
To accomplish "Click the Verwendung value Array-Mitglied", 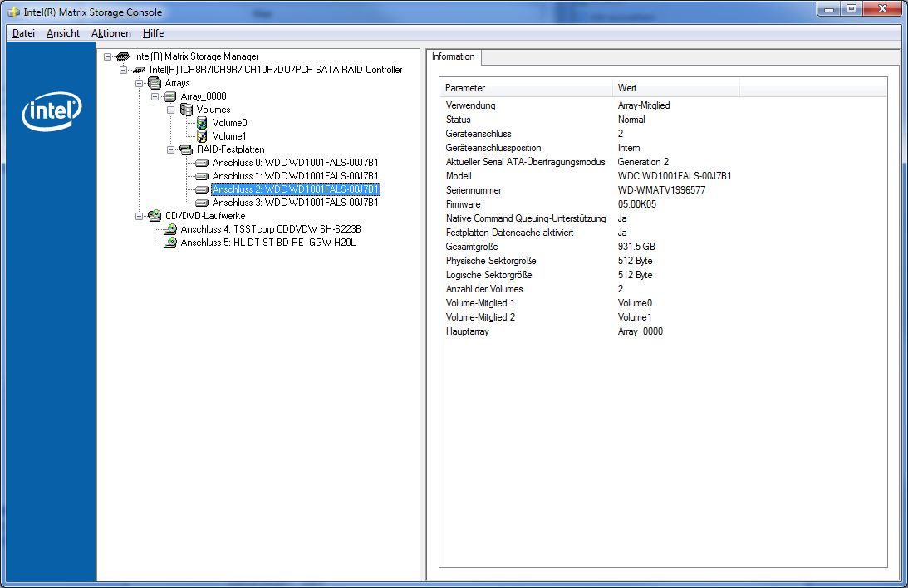I will click(643, 105).
